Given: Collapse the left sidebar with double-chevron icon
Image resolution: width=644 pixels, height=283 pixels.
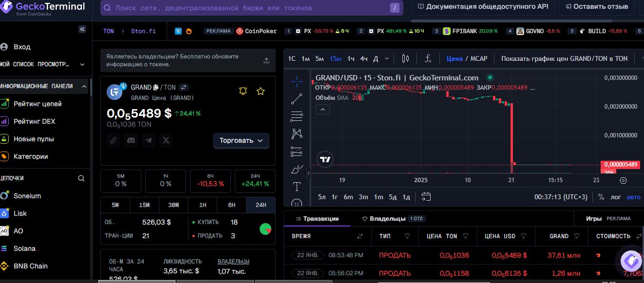Looking at the screenshot, I should click(x=82, y=29).
